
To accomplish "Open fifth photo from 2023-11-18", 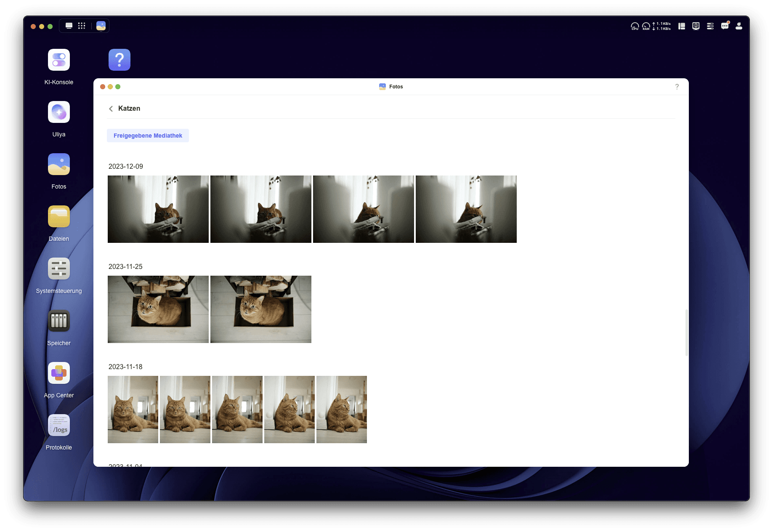I will tap(342, 410).
